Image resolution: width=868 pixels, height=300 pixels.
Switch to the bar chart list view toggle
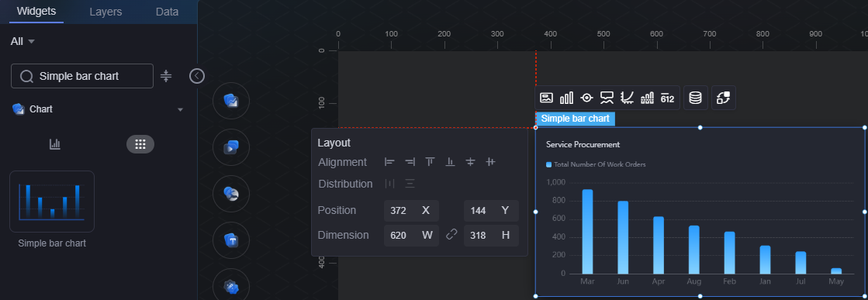(x=55, y=144)
